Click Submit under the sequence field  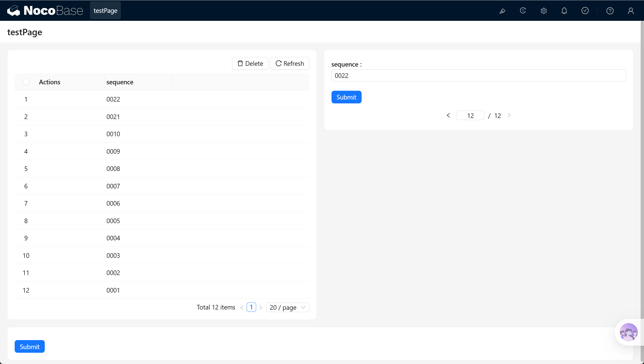click(346, 97)
